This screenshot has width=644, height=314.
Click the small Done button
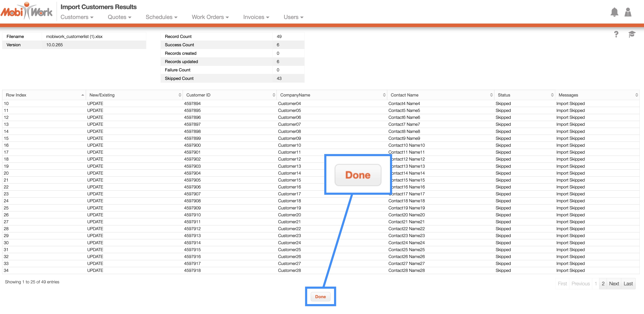[x=320, y=297]
